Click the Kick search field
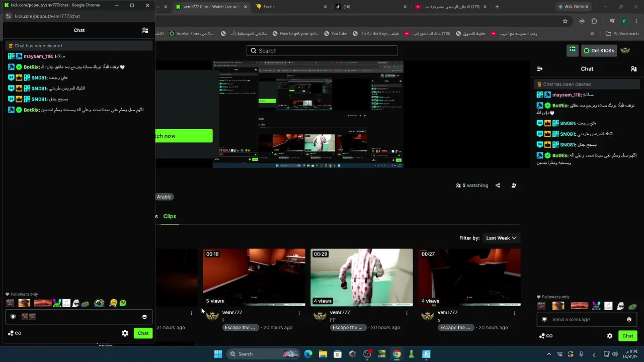This screenshot has width=644, height=362. click(x=322, y=50)
